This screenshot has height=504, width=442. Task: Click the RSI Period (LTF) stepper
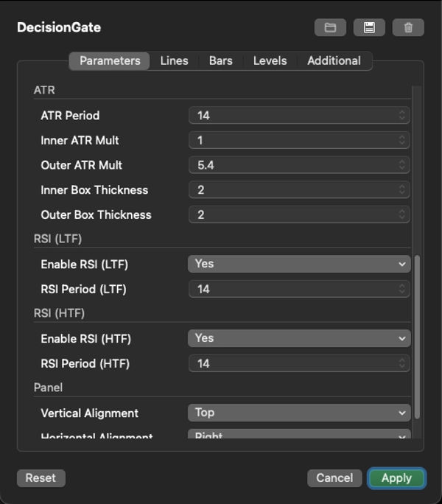click(x=402, y=290)
